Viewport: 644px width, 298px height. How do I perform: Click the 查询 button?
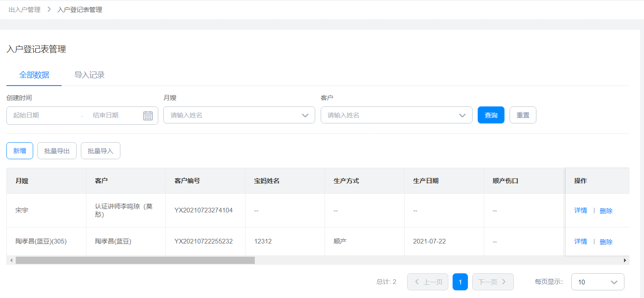coord(491,115)
